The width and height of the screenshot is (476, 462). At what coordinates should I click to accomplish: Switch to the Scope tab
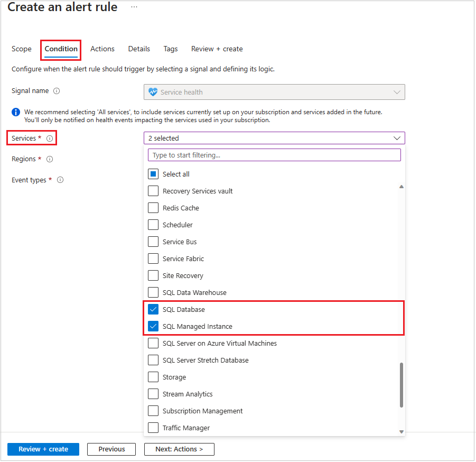pyautogui.click(x=21, y=49)
